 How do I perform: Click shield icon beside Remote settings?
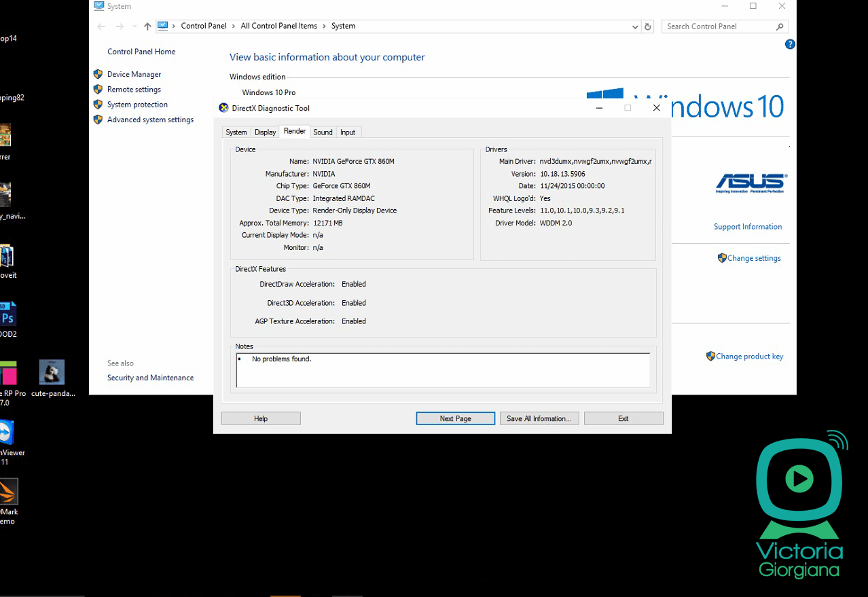click(98, 89)
